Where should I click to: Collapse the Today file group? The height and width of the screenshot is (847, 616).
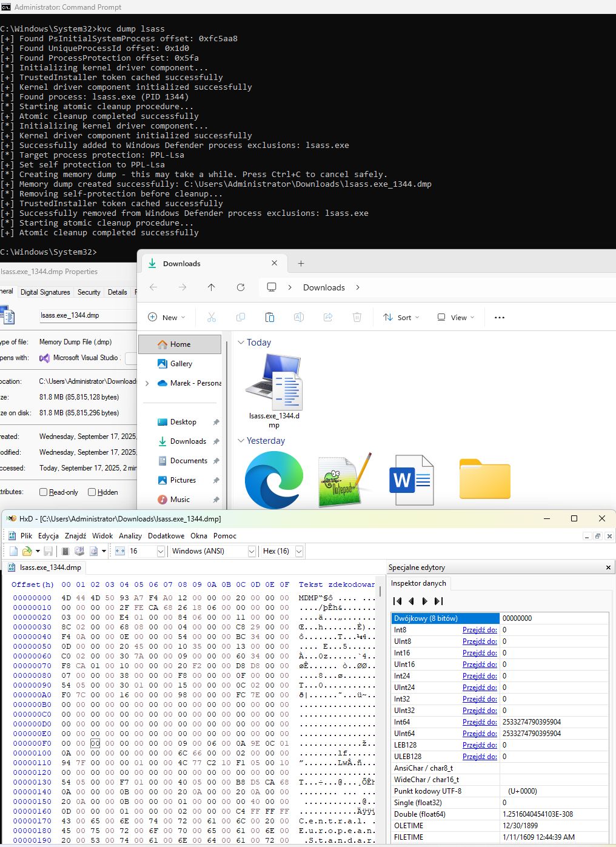point(241,343)
